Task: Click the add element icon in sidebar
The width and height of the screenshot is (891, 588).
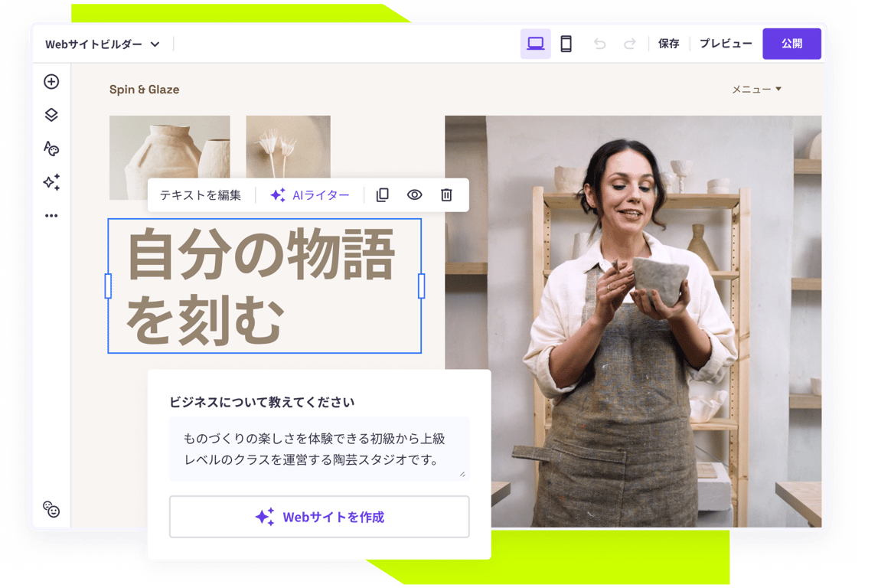Action: pyautogui.click(x=51, y=82)
